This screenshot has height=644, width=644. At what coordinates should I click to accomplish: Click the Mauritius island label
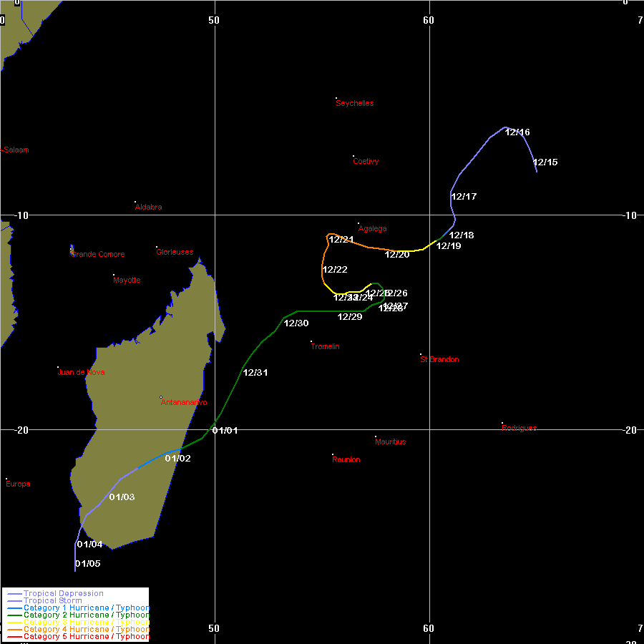[390, 441]
